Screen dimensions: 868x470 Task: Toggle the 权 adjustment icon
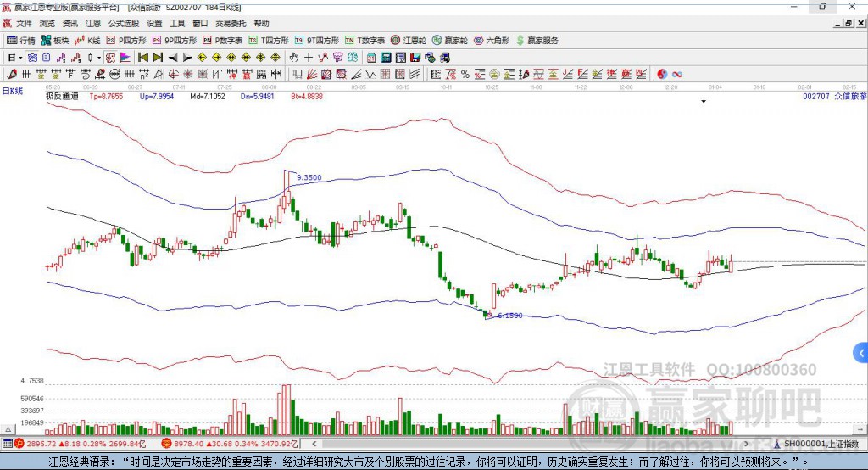(111, 58)
